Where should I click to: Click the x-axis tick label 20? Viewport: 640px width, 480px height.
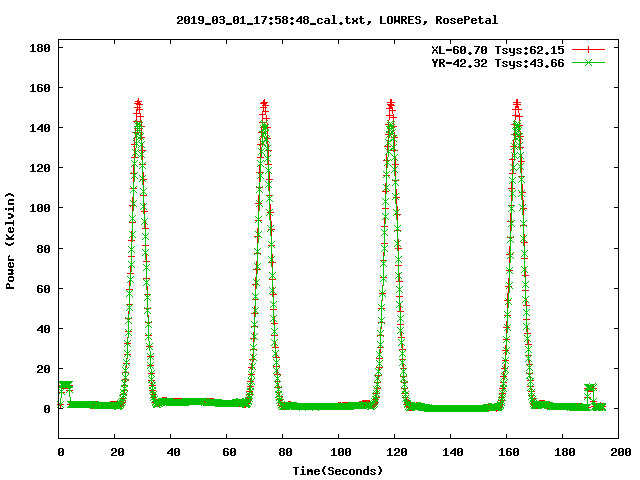(117, 452)
